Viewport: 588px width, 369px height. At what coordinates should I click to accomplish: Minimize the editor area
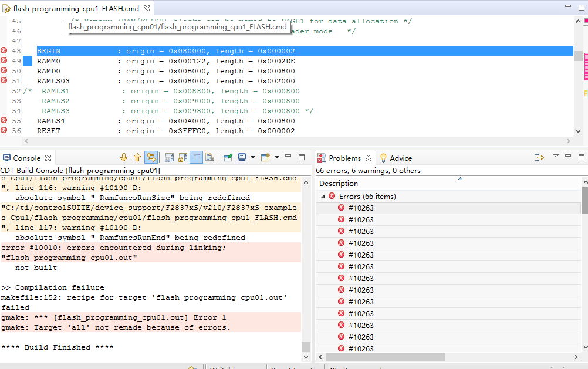click(x=568, y=6)
